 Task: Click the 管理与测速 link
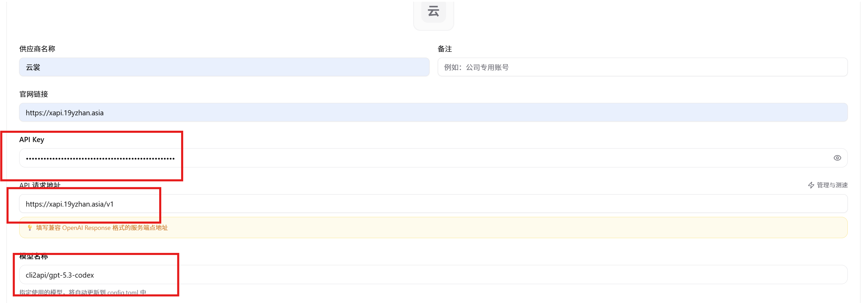(x=832, y=185)
